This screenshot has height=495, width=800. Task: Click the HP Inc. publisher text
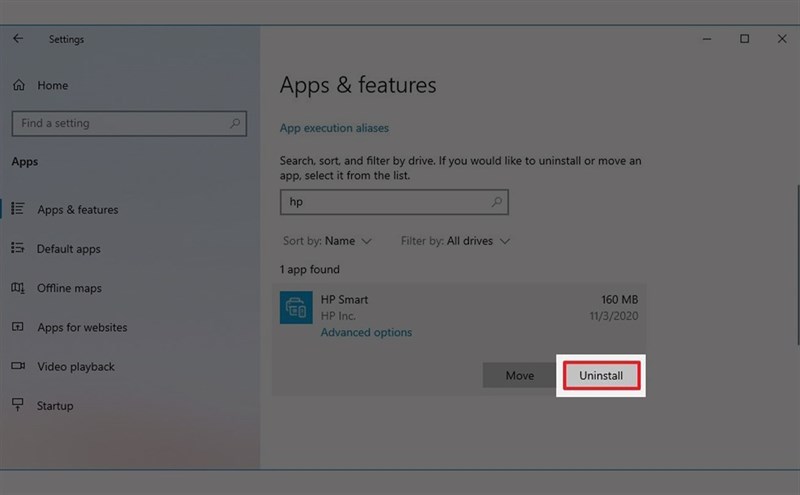(338, 316)
